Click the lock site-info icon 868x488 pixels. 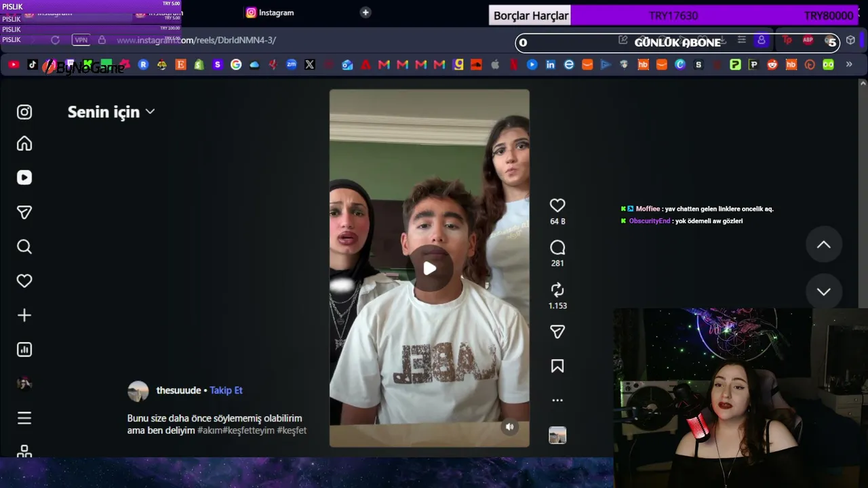(102, 40)
